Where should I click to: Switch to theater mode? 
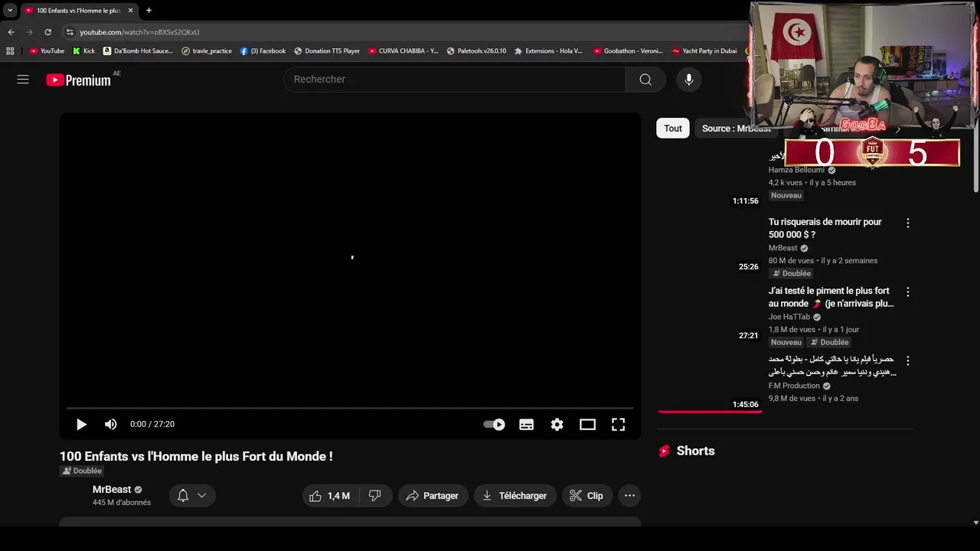(x=587, y=424)
